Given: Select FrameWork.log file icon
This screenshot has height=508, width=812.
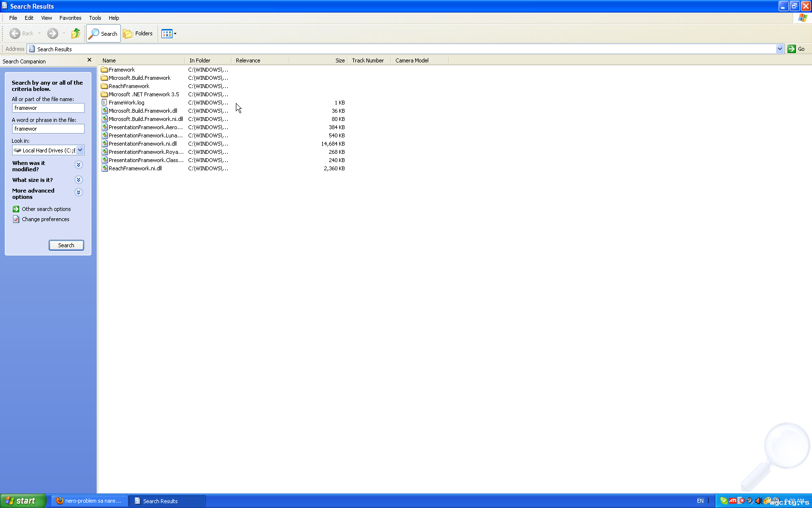Looking at the screenshot, I should (104, 103).
